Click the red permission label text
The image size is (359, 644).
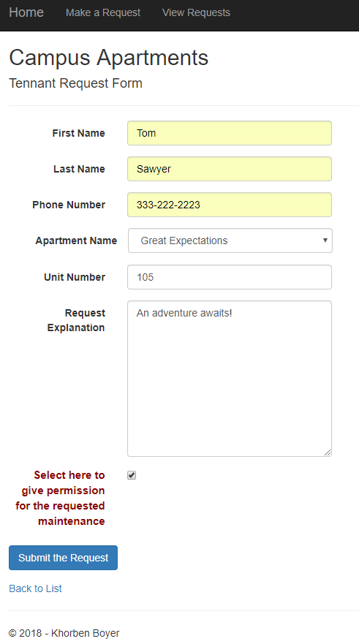[61, 498]
